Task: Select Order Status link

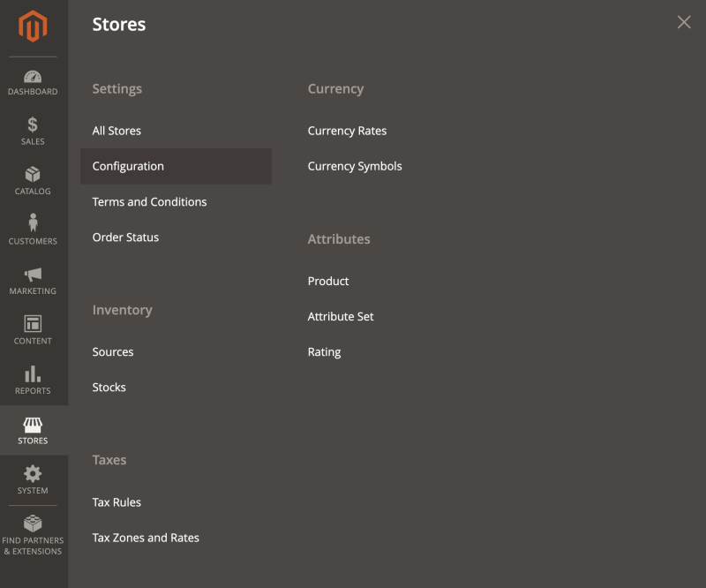Action: [x=125, y=237]
